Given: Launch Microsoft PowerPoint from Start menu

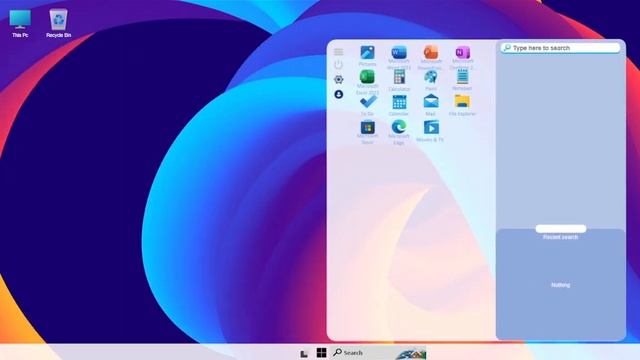Looking at the screenshot, I should tap(430, 58).
